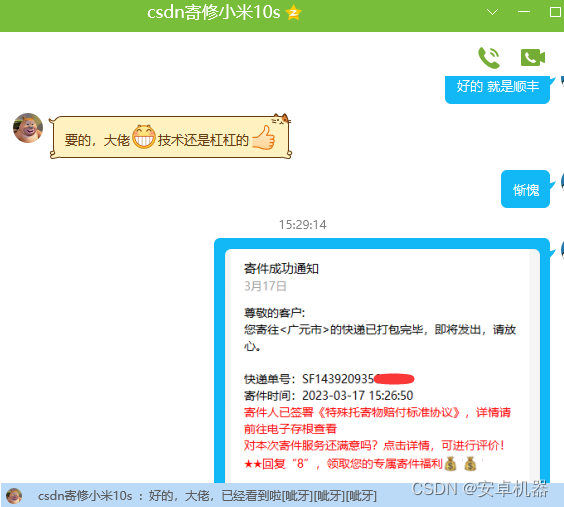The image size is (564, 507).
Task: Click the cat decoration on the yellow bubble
Action: pyautogui.click(x=280, y=119)
